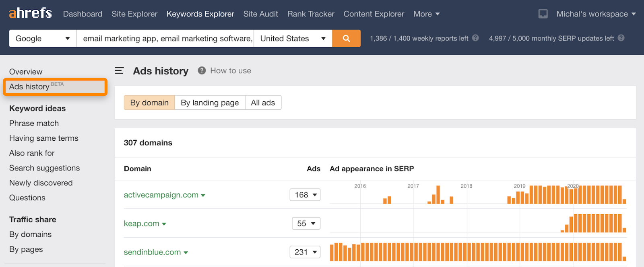The image size is (644, 267).
Task: Select the By domain view toggle
Action: [149, 103]
